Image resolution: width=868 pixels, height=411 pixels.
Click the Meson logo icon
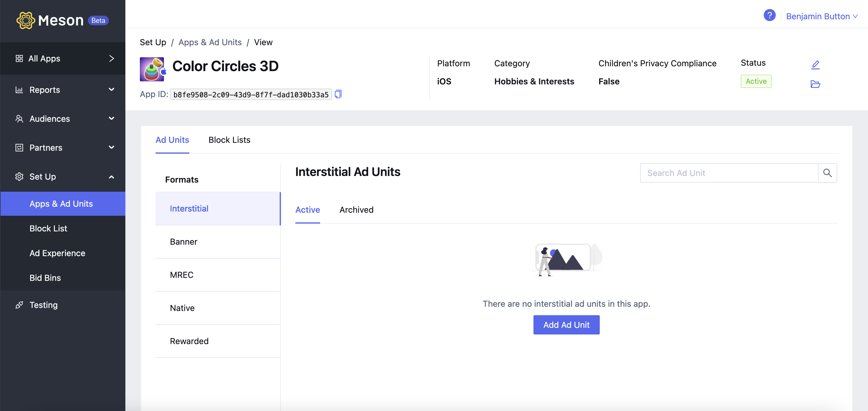pyautogui.click(x=26, y=20)
